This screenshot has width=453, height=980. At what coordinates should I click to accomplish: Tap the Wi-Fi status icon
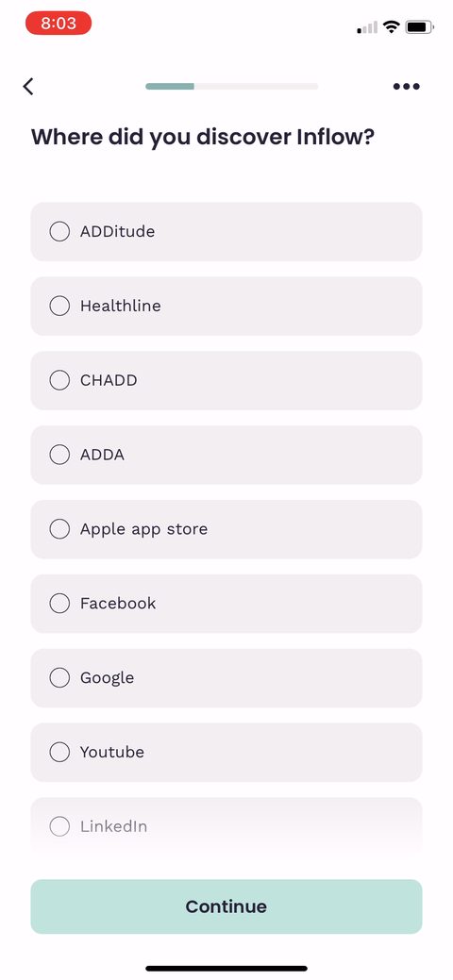tap(392, 26)
